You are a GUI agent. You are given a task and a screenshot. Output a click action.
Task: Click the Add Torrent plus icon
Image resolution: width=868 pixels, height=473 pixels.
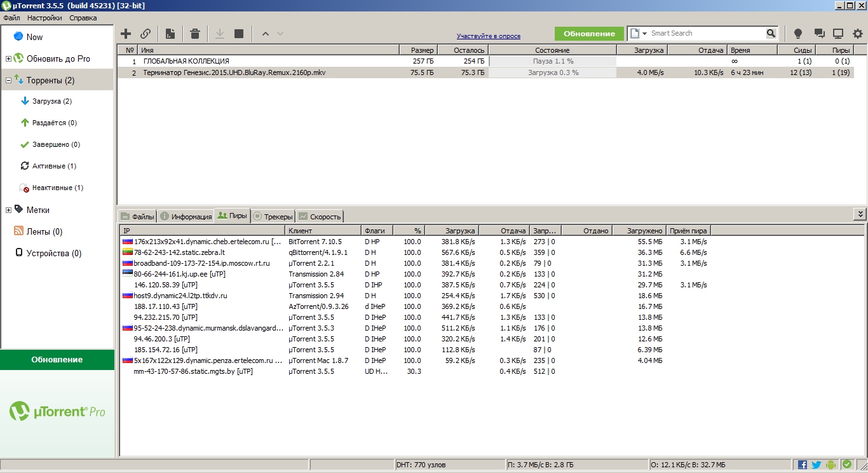[x=126, y=34]
